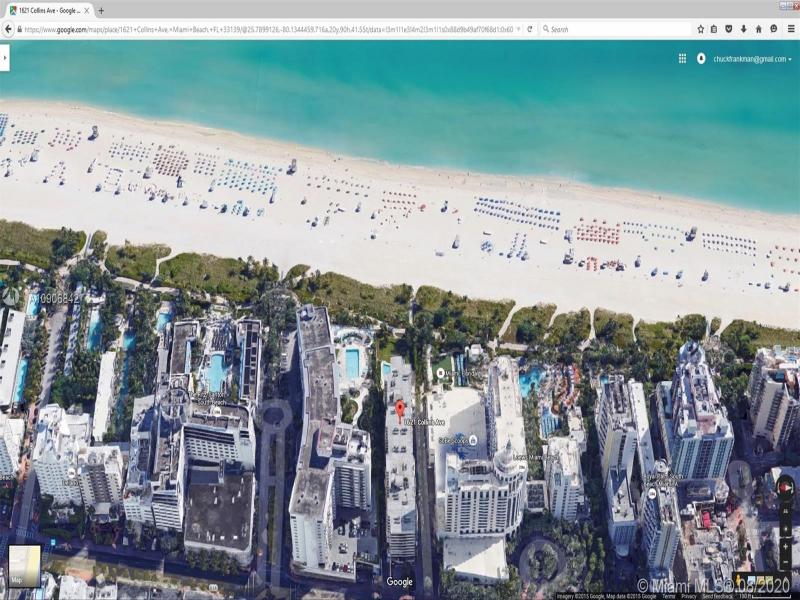Open the Google apps grid
The width and height of the screenshot is (800, 600).
tap(682, 59)
